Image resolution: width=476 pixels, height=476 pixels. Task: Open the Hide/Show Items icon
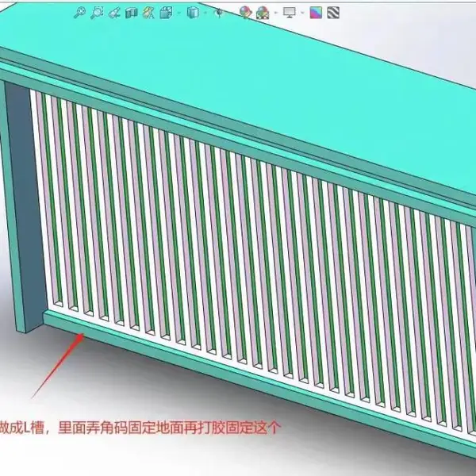(219, 13)
